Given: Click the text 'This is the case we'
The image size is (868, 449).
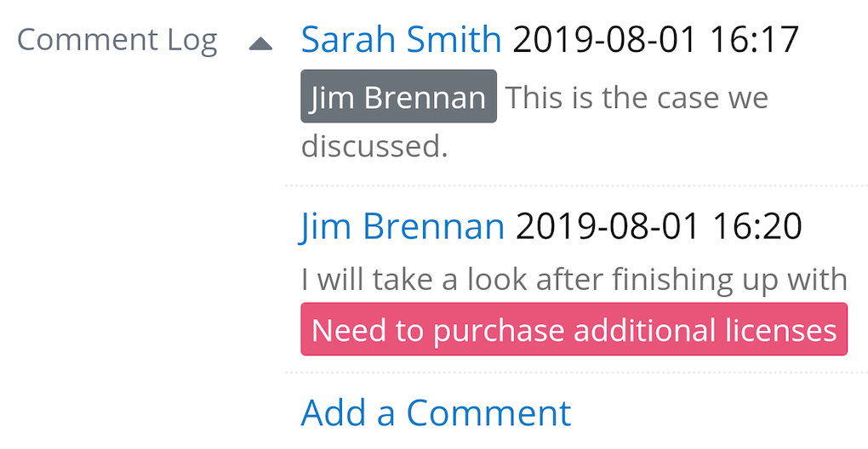Looking at the screenshot, I should point(637,98).
